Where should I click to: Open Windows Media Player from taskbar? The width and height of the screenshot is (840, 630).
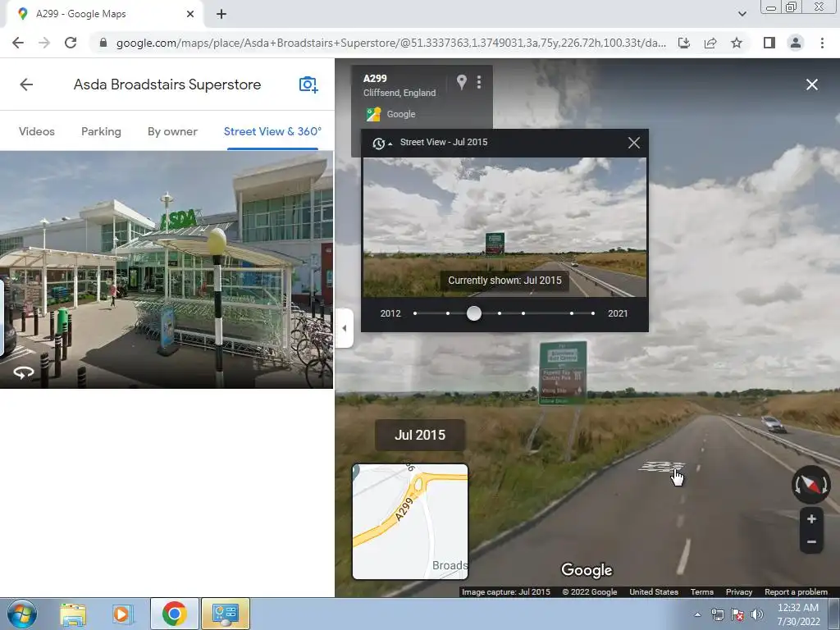(121, 614)
